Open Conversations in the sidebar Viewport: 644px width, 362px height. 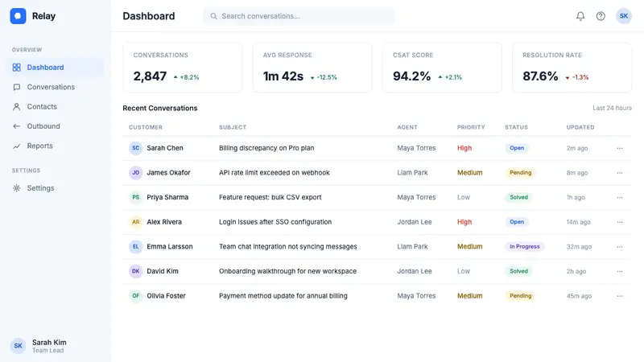tap(55, 87)
